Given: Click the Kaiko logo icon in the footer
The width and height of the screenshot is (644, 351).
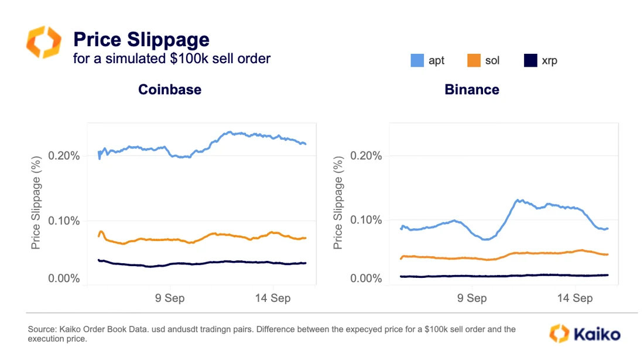Looking at the screenshot, I should [559, 333].
